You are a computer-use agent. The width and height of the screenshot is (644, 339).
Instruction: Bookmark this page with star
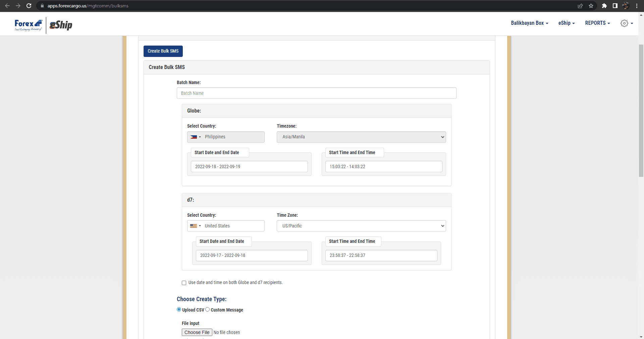(x=591, y=6)
